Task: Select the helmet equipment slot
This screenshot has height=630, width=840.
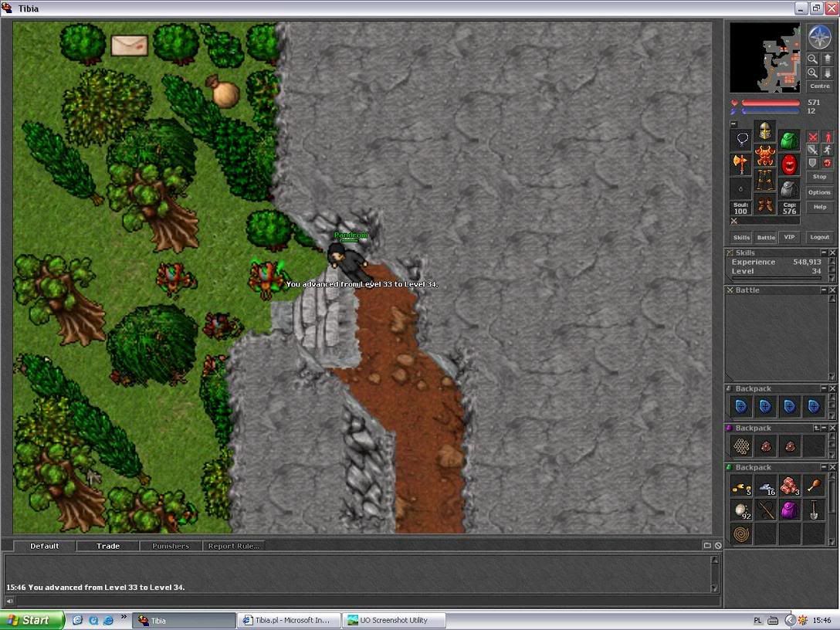Action: 765,130
